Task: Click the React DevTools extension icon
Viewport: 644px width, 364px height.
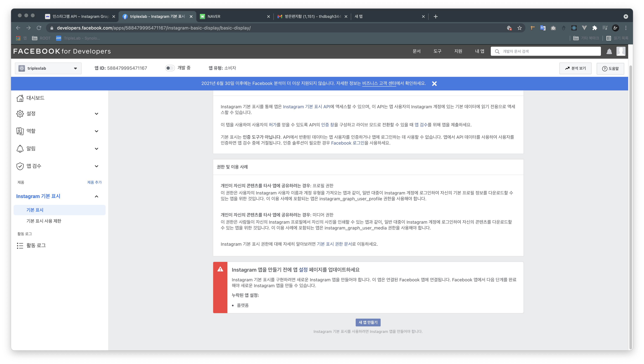Action: [574, 28]
